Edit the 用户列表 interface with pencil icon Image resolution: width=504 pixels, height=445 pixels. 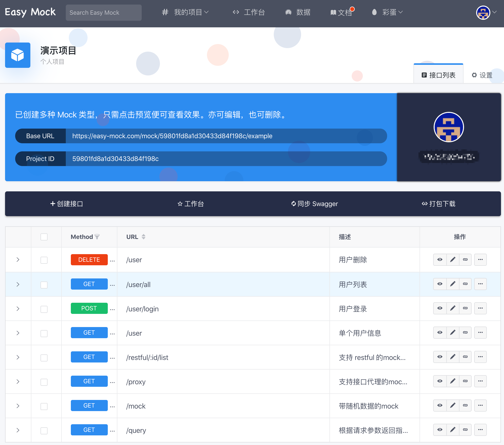coord(453,284)
